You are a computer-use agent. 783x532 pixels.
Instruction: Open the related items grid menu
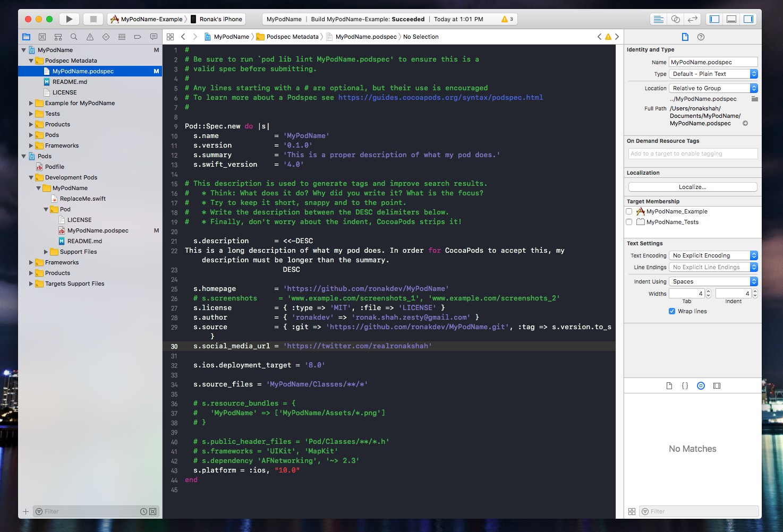(x=171, y=37)
